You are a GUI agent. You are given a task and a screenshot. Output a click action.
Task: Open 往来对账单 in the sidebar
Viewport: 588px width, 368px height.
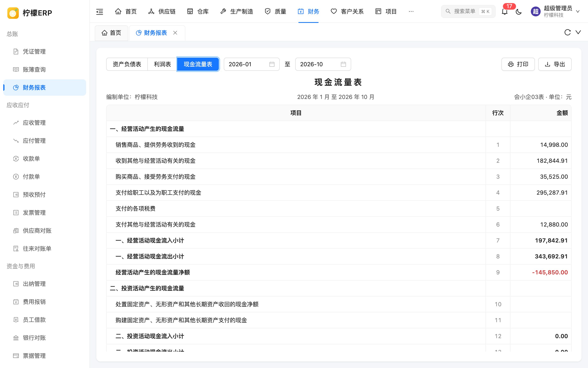click(x=45, y=249)
